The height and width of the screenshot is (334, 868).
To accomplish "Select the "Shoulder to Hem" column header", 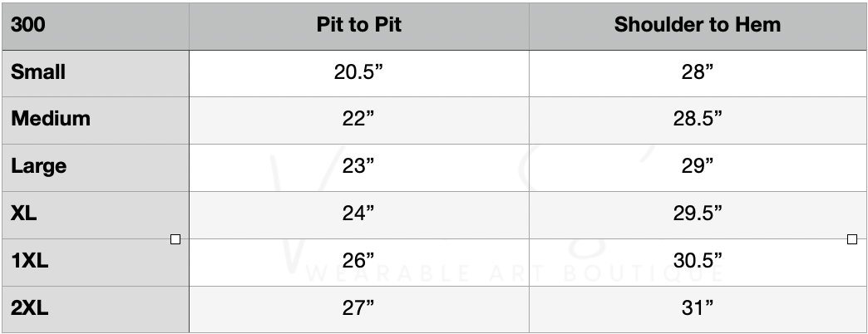I will 697,25.
